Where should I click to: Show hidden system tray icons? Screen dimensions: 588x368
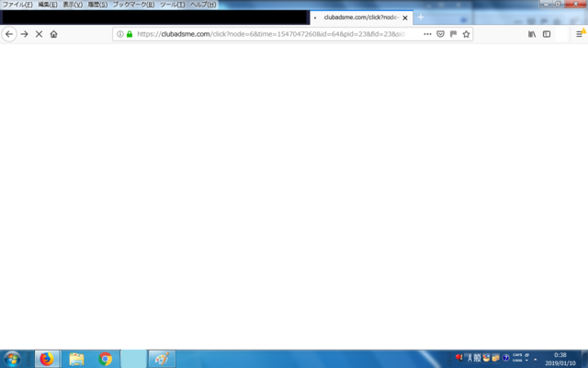[535, 359]
